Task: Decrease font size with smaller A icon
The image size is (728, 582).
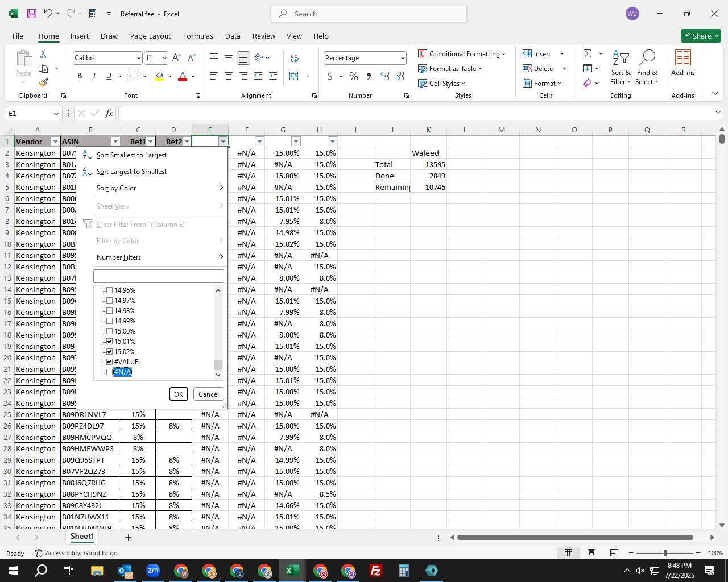Action: [x=191, y=57]
